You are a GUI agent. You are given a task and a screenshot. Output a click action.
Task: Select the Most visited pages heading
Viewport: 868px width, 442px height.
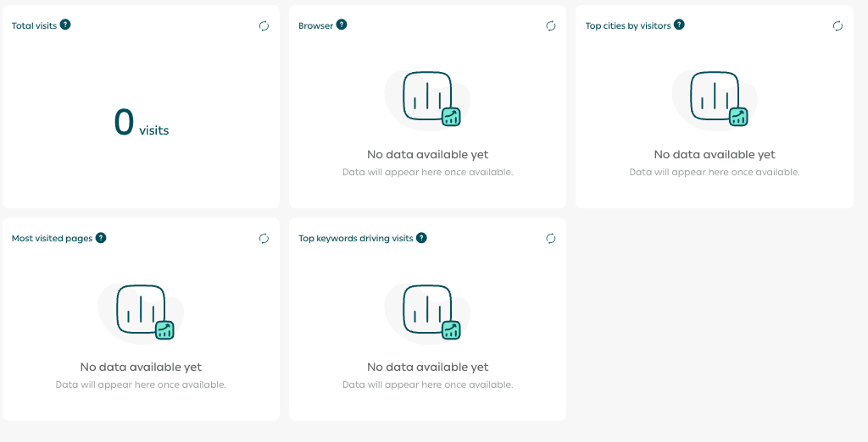[x=52, y=239]
